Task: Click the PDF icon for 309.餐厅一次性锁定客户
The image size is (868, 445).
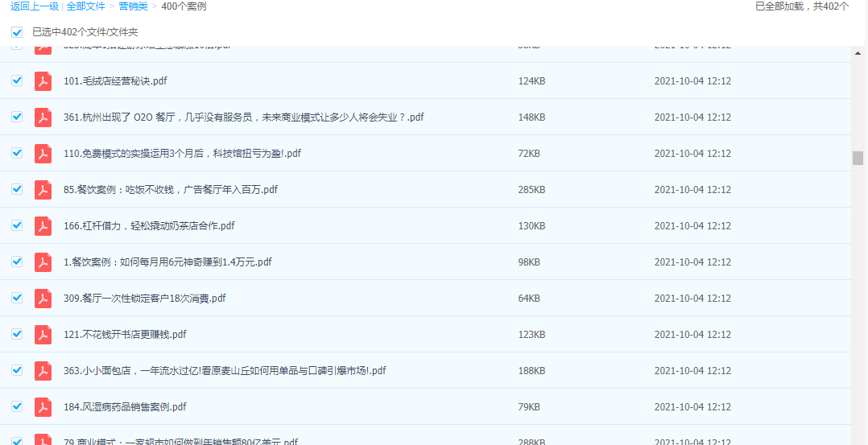Action: (43, 299)
